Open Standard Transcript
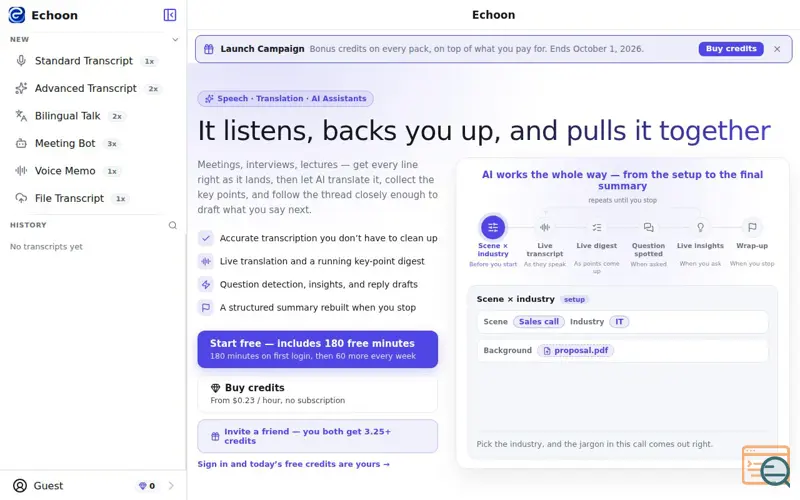This screenshot has height=500, width=800. point(93,61)
